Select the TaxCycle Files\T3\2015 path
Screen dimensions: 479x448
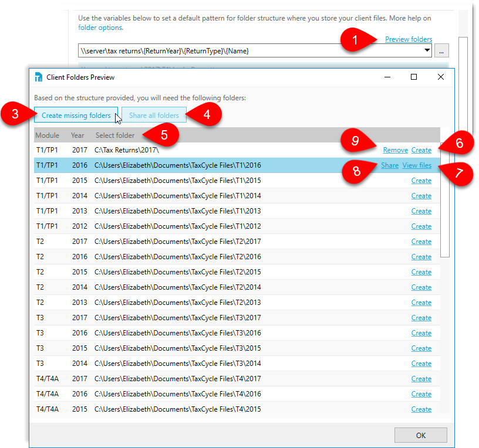tap(178, 348)
